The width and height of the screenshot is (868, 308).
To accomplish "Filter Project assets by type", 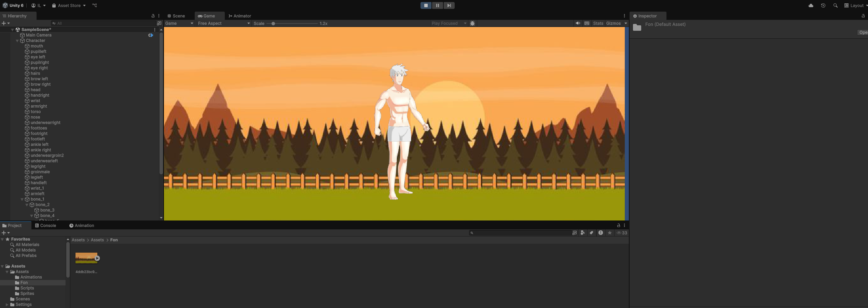I will 583,233.
